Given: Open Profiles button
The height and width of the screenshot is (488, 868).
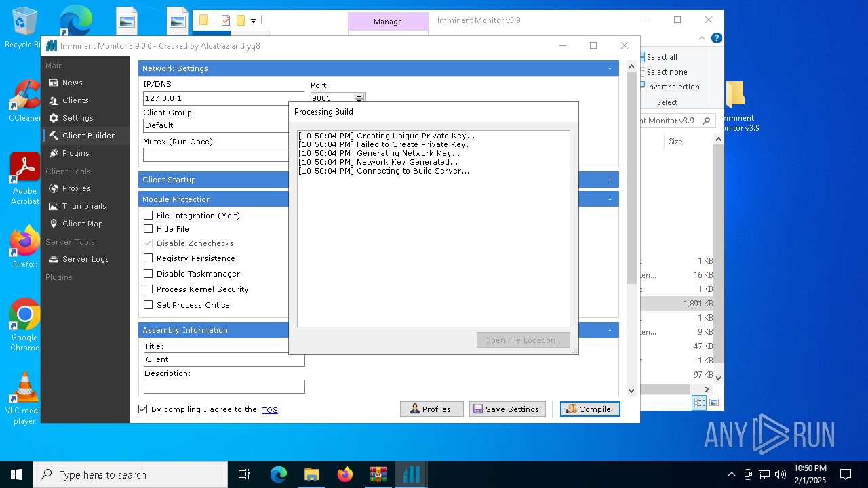Looking at the screenshot, I should point(431,409).
